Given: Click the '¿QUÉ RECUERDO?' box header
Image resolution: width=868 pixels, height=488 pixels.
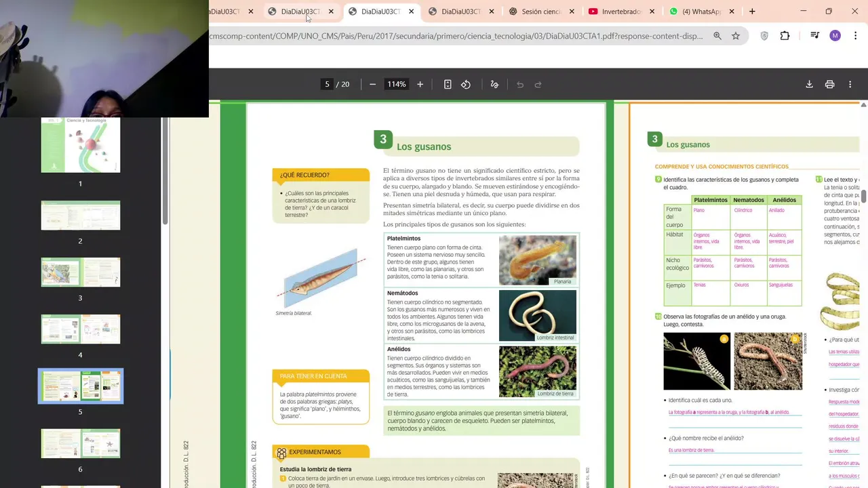Looking at the screenshot, I should [x=321, y=175].
